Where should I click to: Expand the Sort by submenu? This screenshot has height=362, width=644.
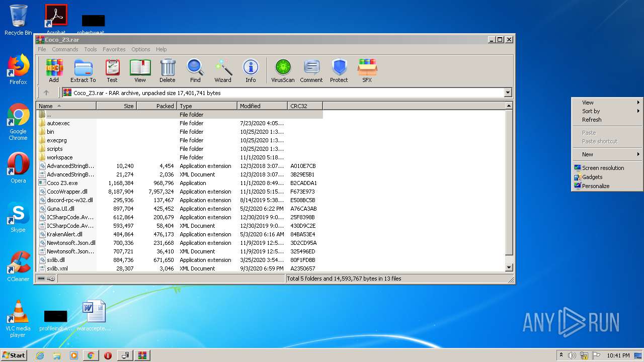(x=607, y=111)
